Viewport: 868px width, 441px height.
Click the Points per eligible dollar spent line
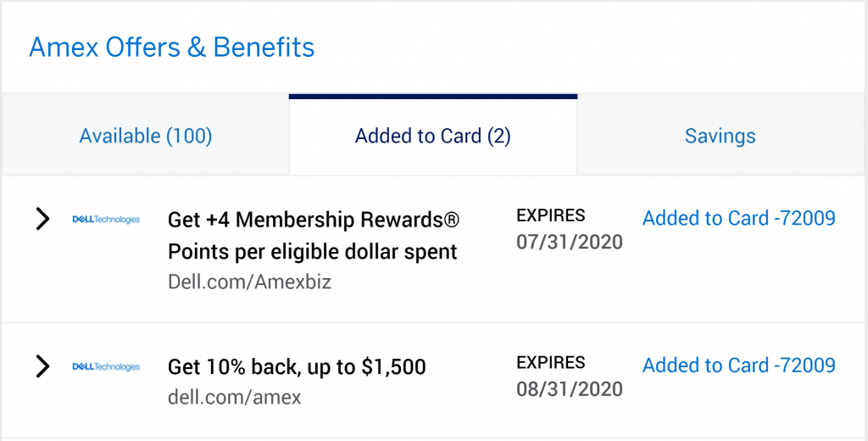click(x=313, y=252)
